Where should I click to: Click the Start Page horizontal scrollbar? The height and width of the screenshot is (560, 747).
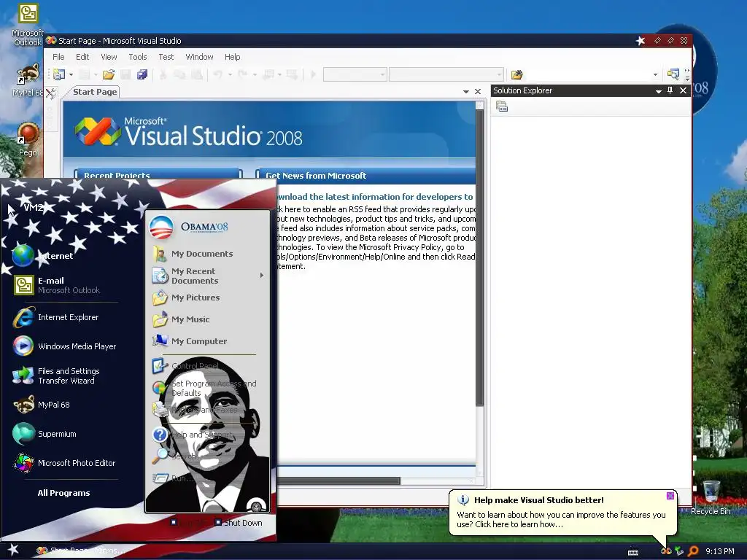point(338,481)
